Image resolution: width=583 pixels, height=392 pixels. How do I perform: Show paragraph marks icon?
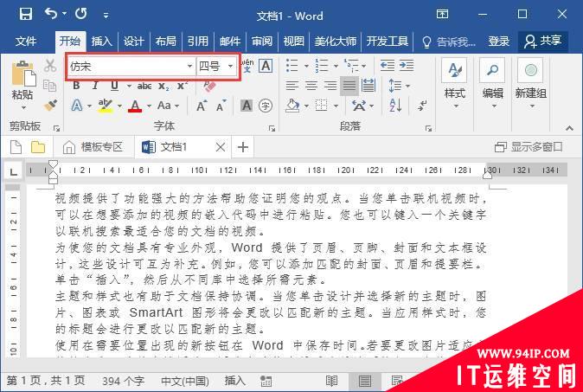(x=422, y=106)
